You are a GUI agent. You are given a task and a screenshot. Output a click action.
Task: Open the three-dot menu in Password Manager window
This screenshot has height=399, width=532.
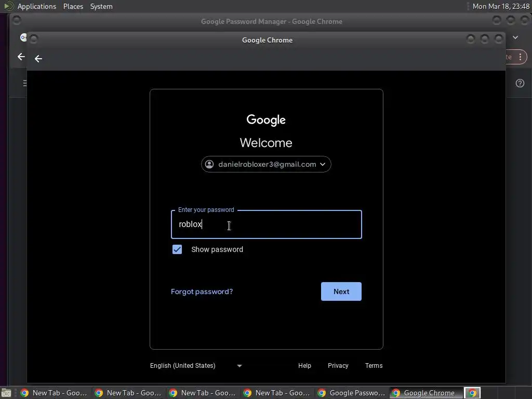click(520, 57)
